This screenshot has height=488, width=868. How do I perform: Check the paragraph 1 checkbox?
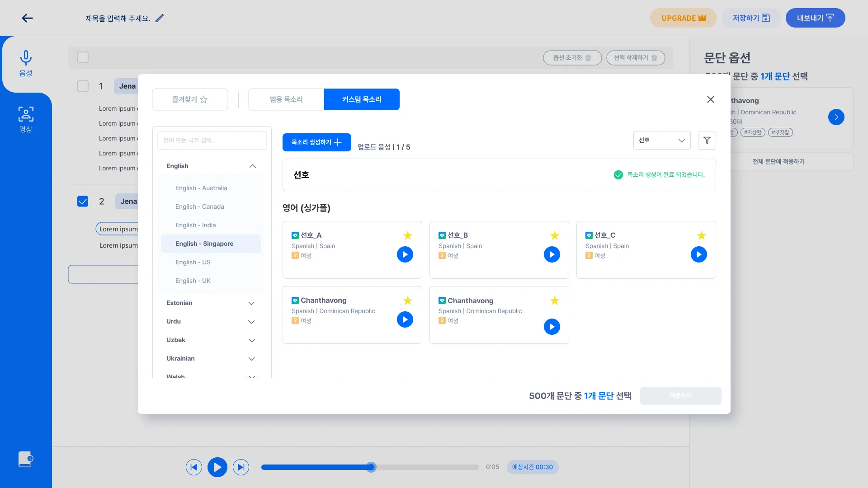pyautogui.click(x=83, y=86)
